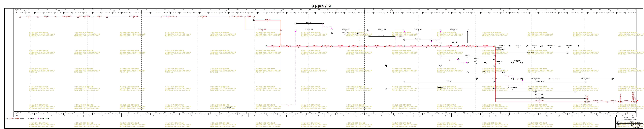Click network node 18

click(x=296, y=30)
